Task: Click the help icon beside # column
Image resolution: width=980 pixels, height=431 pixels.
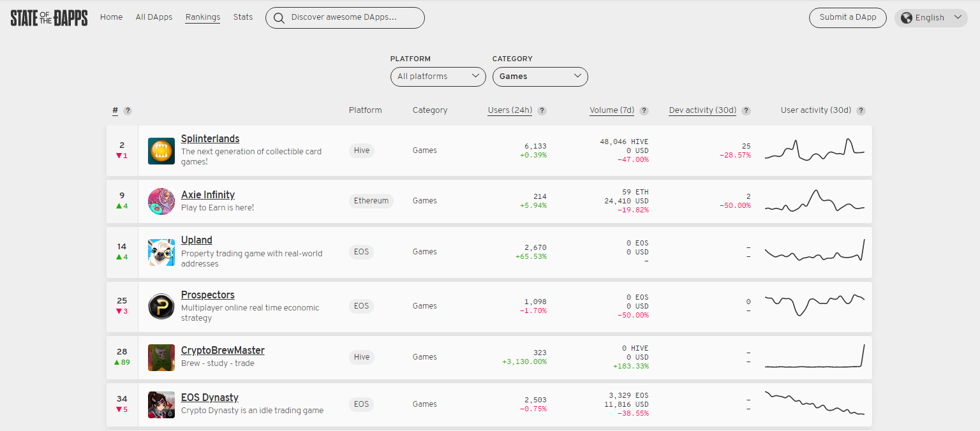Action: [x=128, y=111]
